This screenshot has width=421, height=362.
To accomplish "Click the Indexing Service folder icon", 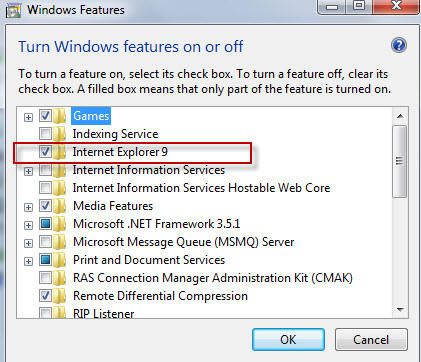I will pyautogui.click(x=60, y=134).
